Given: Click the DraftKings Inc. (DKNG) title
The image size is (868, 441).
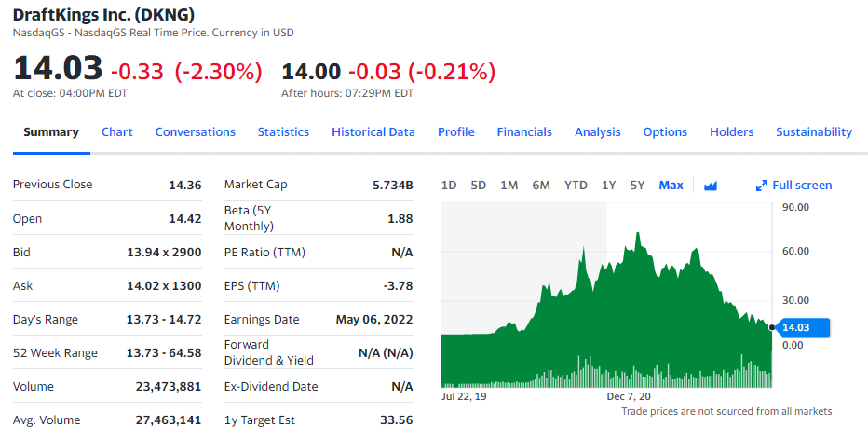Looking at the screenshot, I should (x=103, y=14).
